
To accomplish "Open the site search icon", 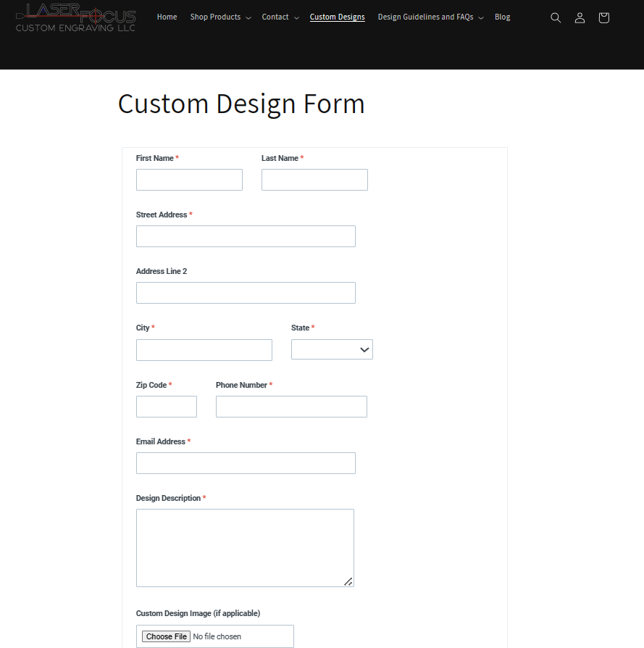I will (556, 18).
